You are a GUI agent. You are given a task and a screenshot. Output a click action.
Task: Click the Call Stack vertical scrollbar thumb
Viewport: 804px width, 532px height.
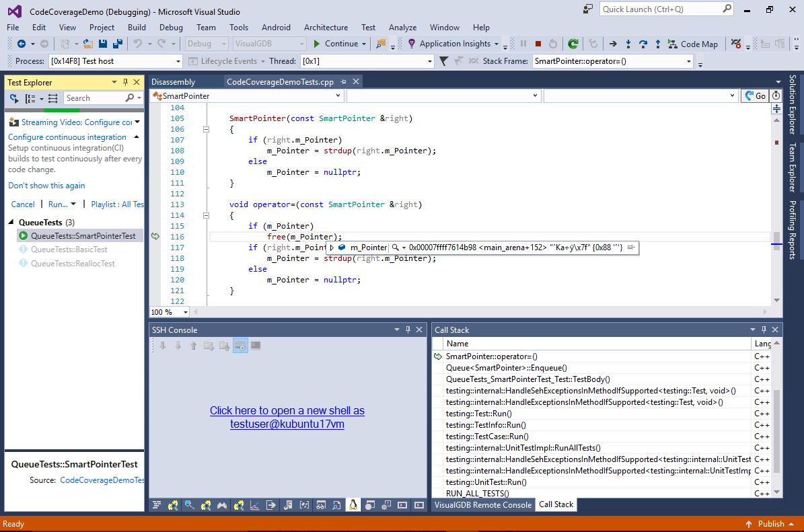coord(777,430)
